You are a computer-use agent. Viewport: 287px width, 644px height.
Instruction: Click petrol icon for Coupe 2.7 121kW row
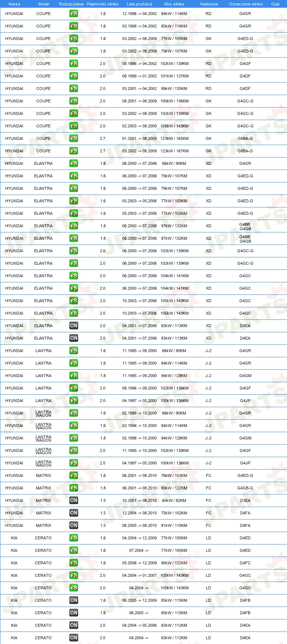click(x=74, y=138)
